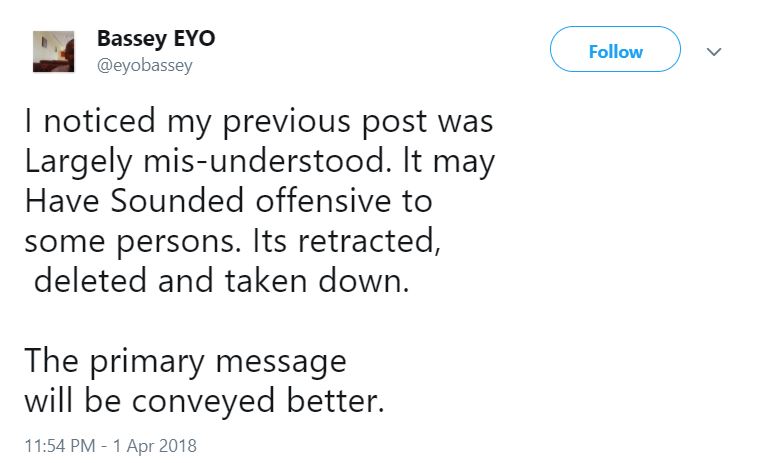Open the @eyobassey handle link
This screenshot has width=757, height=463.
[x=144, y=66]
